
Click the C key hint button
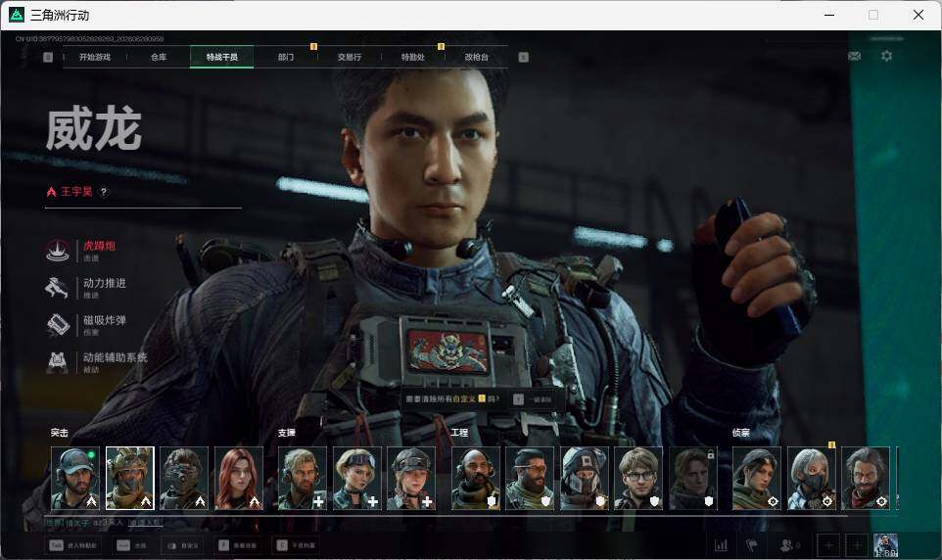296,545
